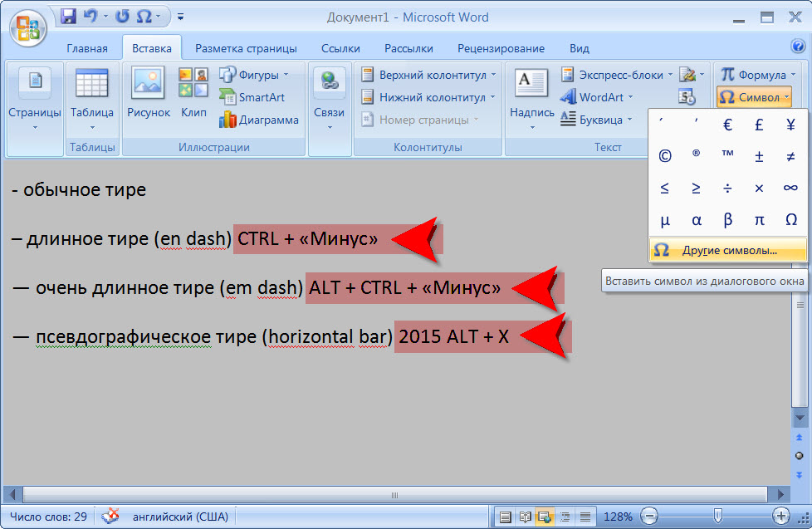This screenshot has height=529, width=812.
Task: Expand the Страницы dropdown button
Action: (x=35, y=99)
